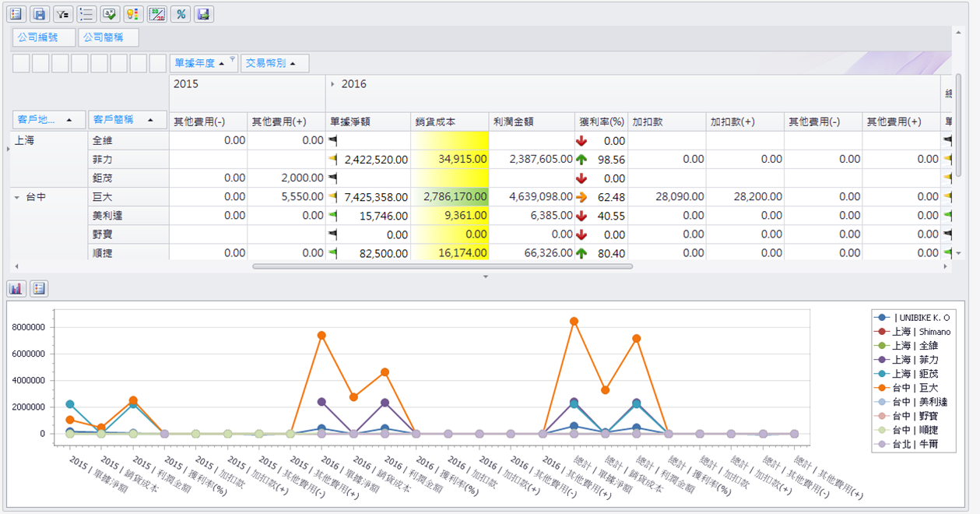
Task: Select the 銷貨成本 column header
Action: click(x=450, y=121)
